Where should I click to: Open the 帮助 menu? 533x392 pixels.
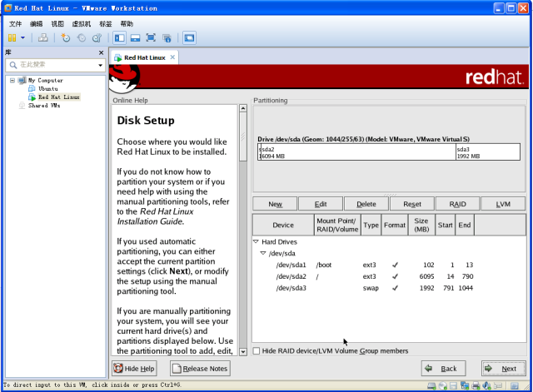(127, 24)
